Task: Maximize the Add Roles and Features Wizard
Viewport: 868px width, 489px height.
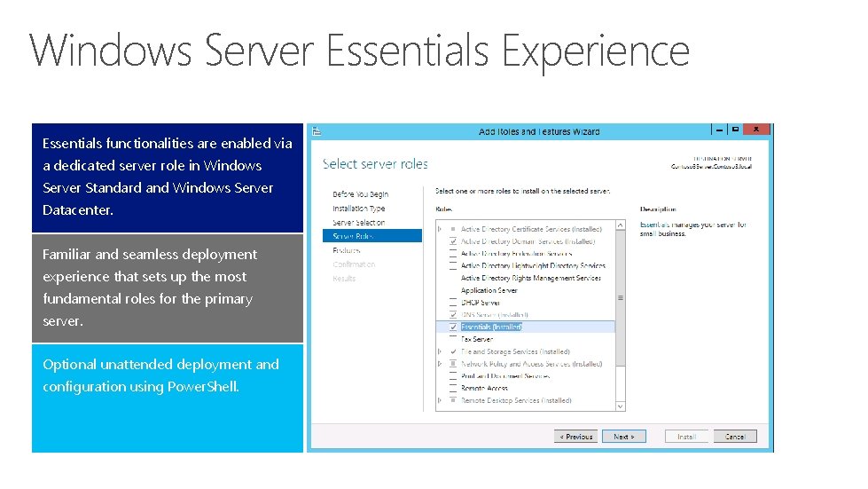Action: [735, 130]
